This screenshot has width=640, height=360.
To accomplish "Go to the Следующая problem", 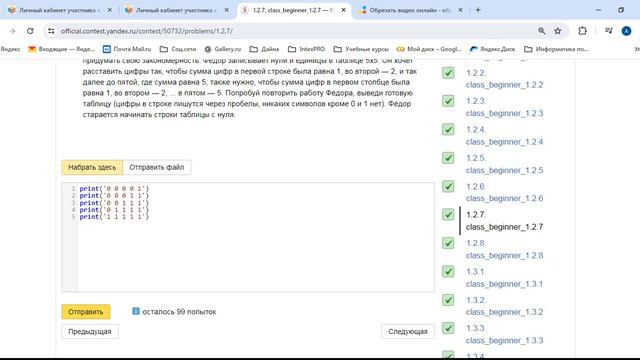I will point(408,331).
